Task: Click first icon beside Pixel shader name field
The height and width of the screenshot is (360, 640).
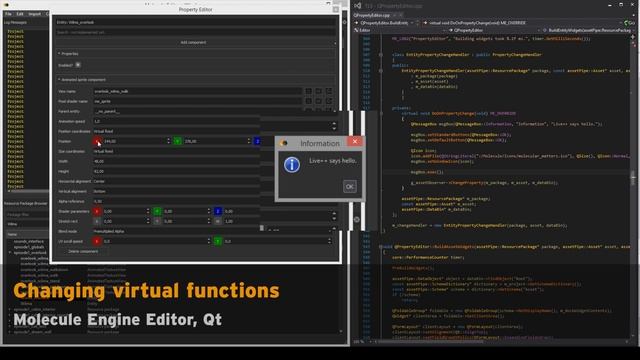Action: [x=309, y=101]
